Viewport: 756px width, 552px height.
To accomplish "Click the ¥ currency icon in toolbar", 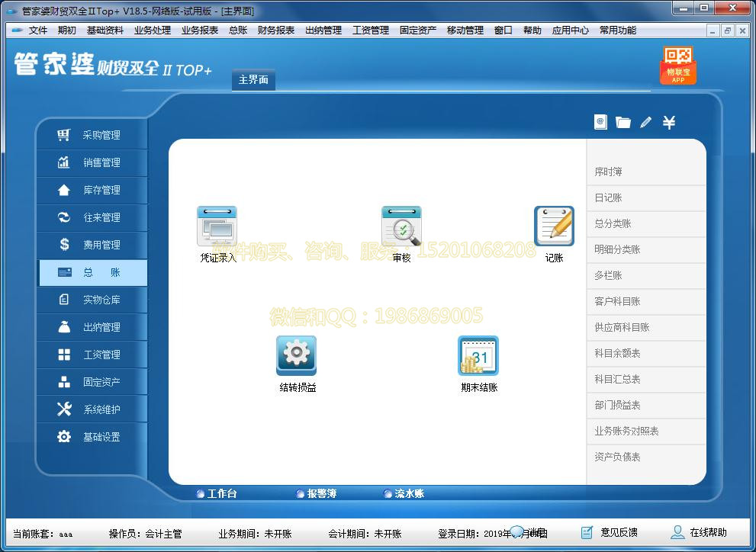I will click(668, 121).
